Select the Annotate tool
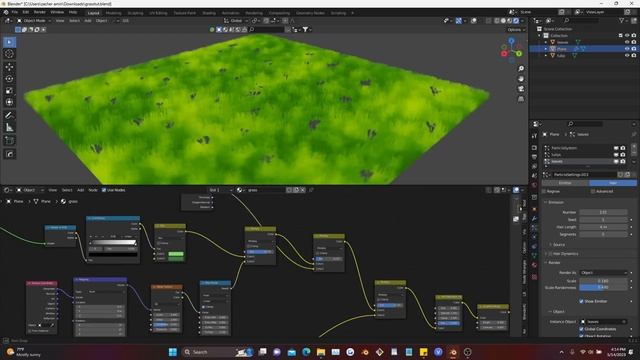640x360 pixels. pos(9,116)
